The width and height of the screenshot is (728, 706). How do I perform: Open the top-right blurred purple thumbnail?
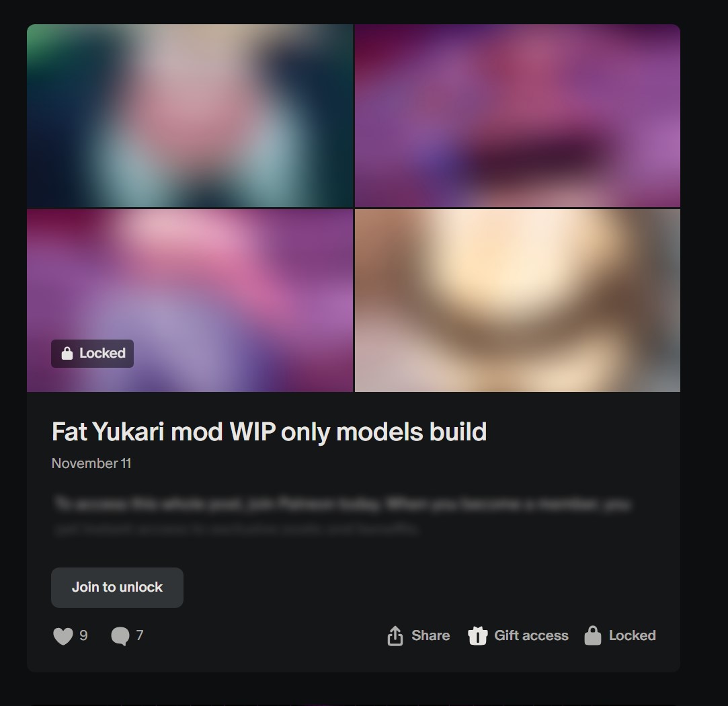coord(517,116)
